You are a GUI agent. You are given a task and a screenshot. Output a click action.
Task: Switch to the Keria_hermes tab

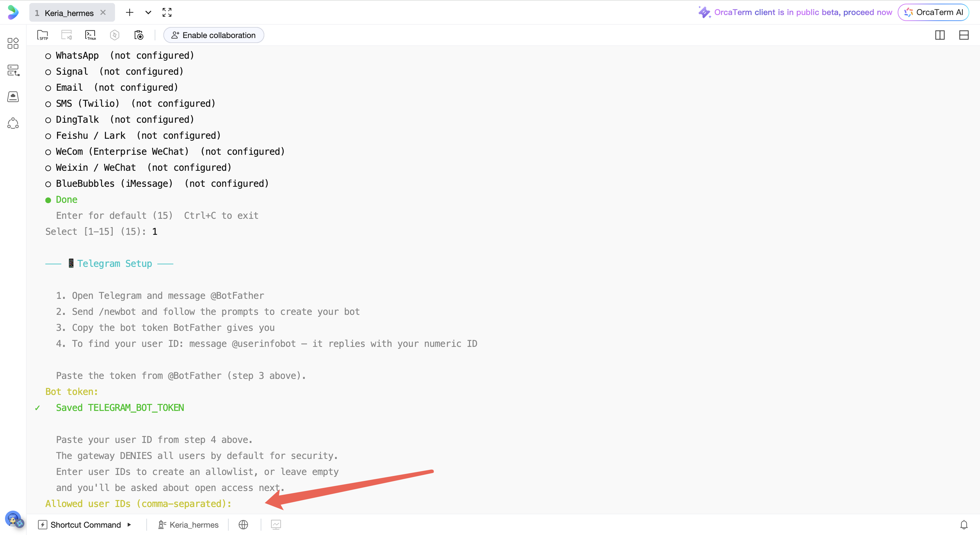(69, 13)
